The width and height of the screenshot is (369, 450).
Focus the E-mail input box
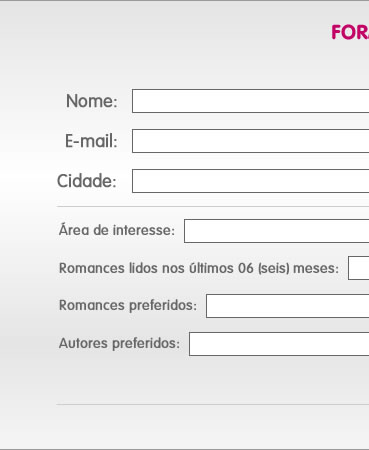(x=251, y=141)
